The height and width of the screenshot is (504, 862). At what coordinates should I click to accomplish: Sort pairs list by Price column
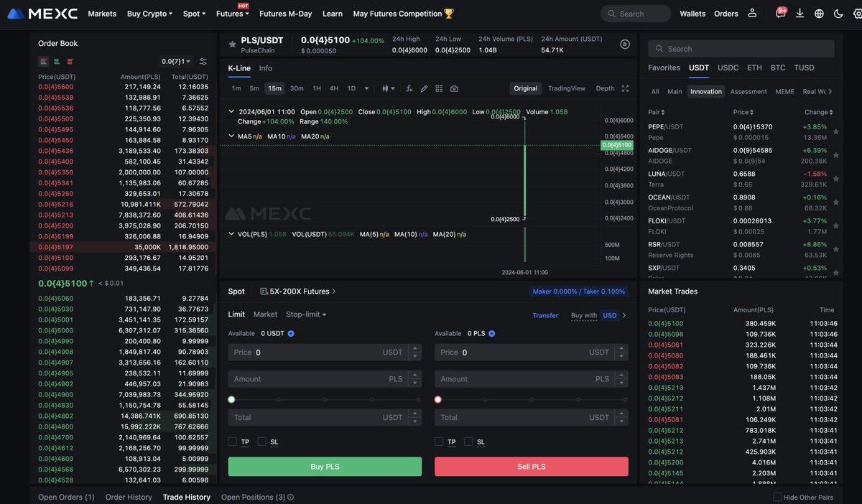743,112
